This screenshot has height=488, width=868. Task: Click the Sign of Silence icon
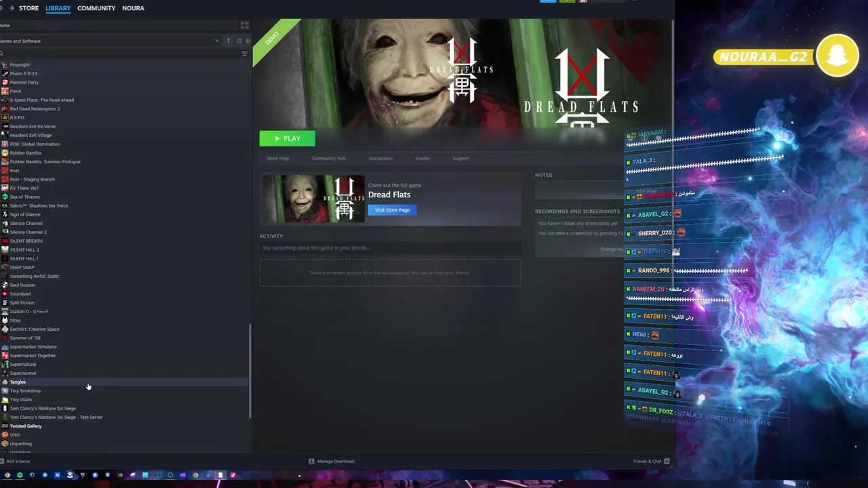(5, 214)
